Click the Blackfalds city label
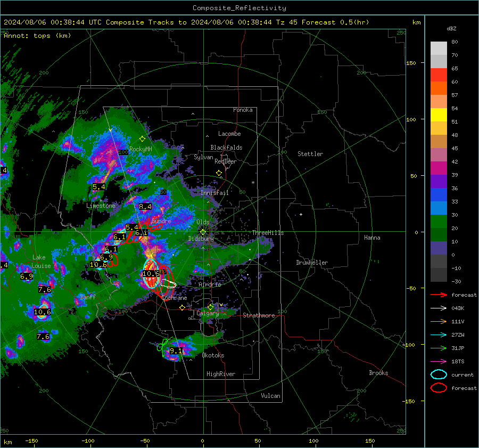The image size is (479, 448). pyautogui.click(x=226, y=148)
